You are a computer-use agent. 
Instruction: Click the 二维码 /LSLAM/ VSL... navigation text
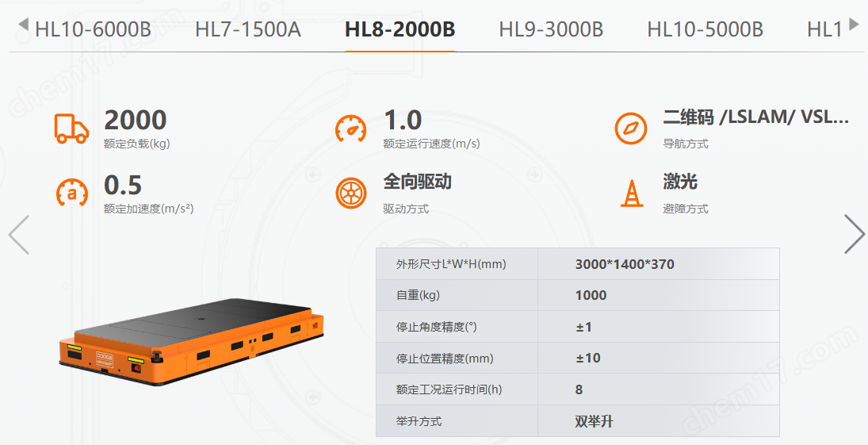coord(755,117)
